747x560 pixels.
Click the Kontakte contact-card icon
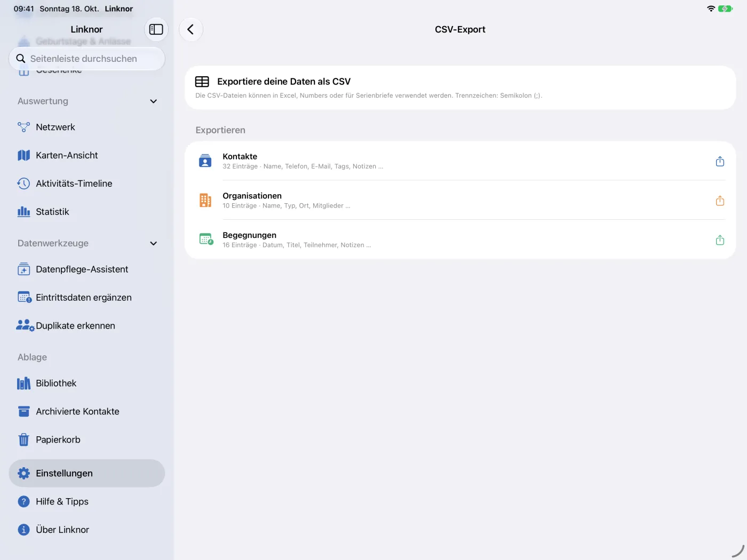tap(205, 161)
